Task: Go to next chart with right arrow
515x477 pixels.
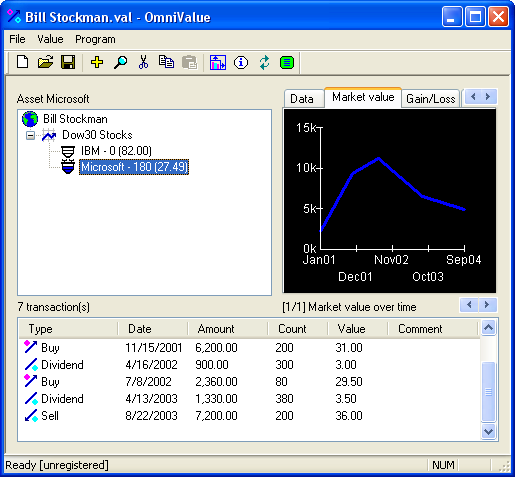Action: (x=487, y=305)
